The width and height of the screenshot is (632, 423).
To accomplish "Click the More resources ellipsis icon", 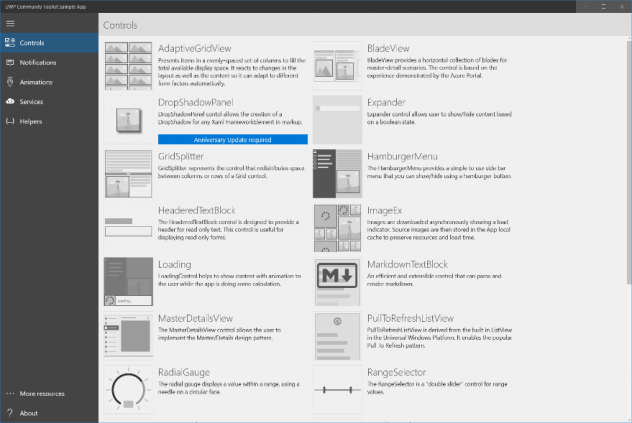I will (10, 393).
